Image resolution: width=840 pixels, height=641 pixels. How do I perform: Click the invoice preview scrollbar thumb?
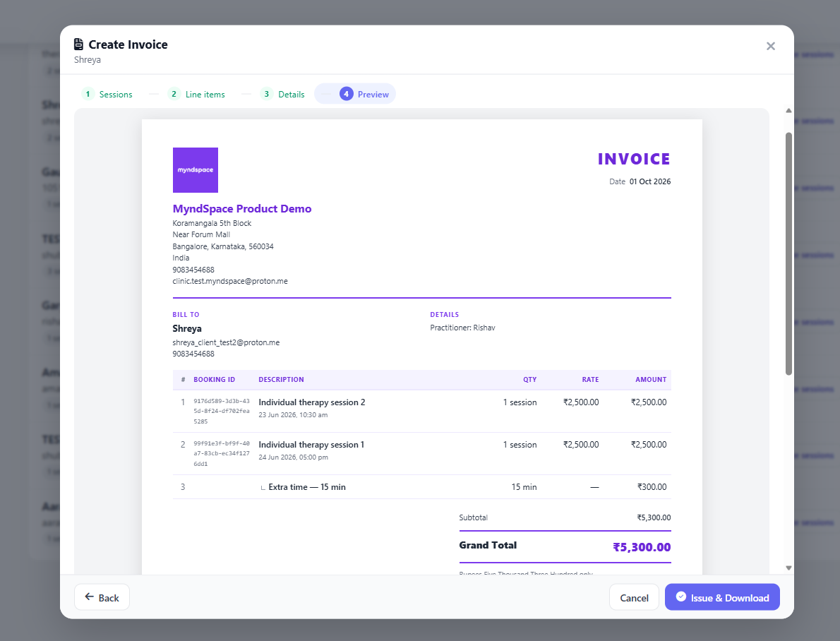coord(788,253)
